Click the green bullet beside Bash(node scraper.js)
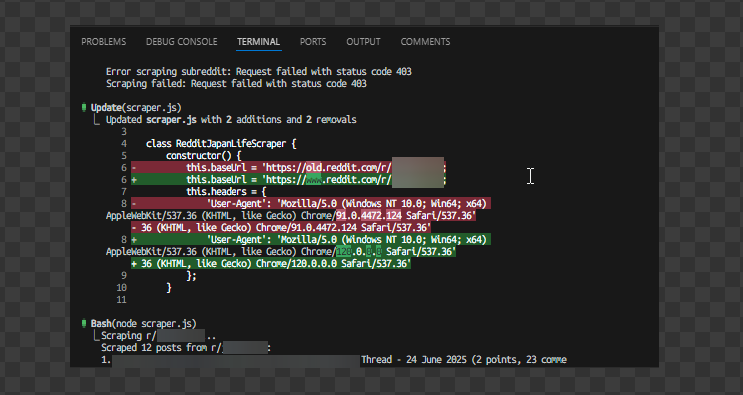The height and width of the screenshot is (395, 743). [x=84, y=323]
